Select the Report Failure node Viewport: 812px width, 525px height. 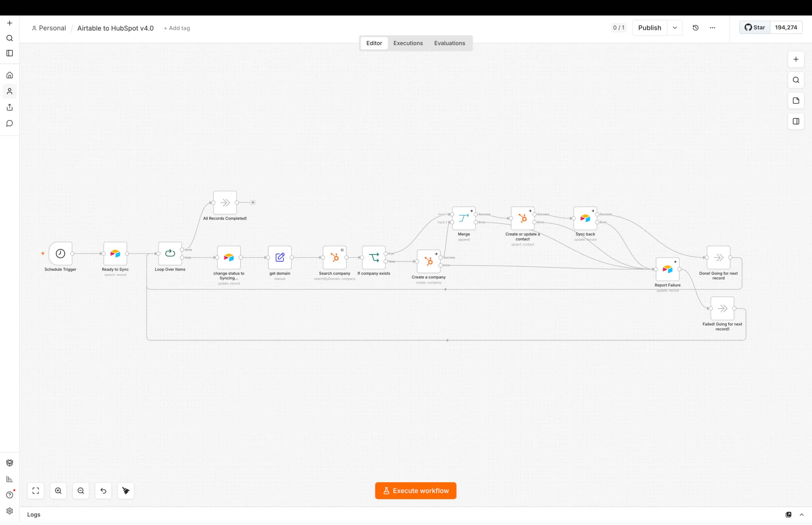[668, 269]
